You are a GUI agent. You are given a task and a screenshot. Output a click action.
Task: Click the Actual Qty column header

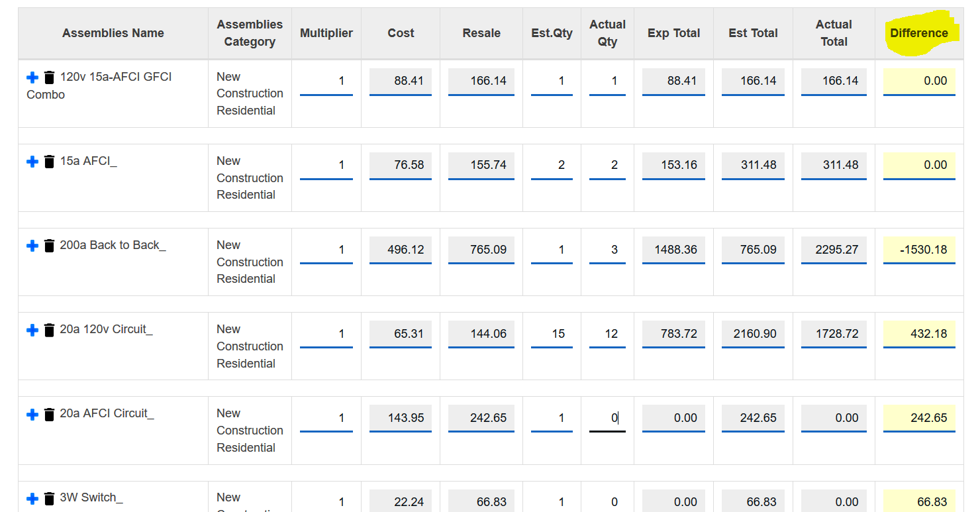pos(607,33)
